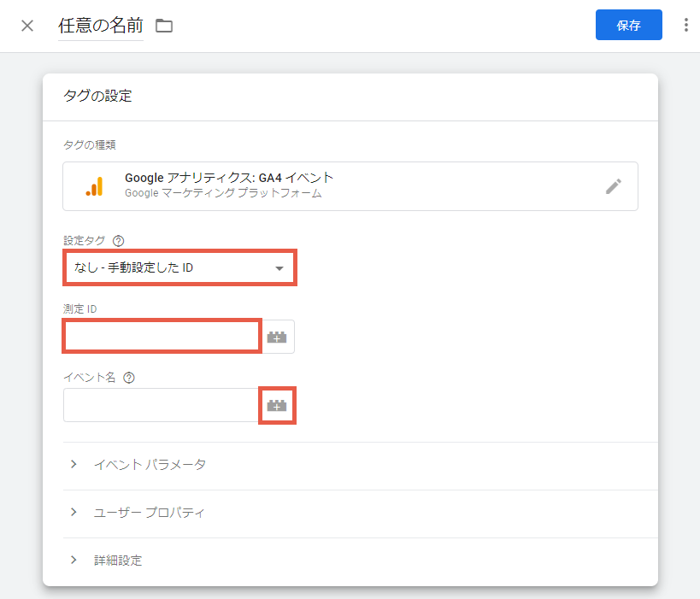
Task: Click the variable block icon next to イベント名
Action: click(277, 405)
